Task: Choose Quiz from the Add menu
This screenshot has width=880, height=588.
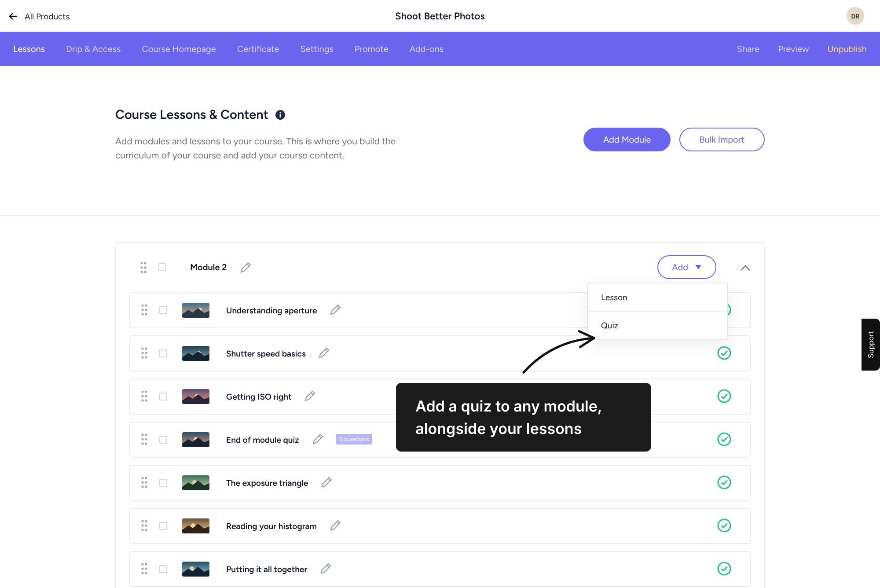Action: point(657,326)
